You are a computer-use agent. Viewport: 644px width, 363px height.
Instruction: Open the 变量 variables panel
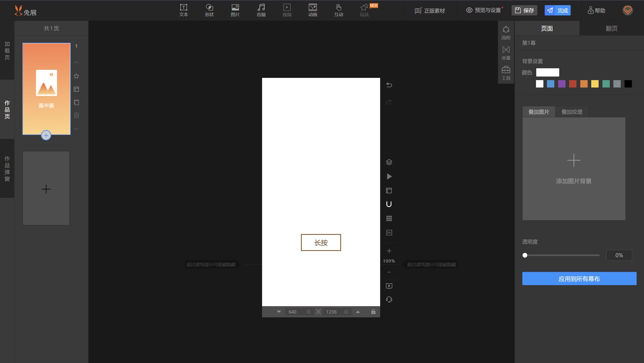pos(506,53)
